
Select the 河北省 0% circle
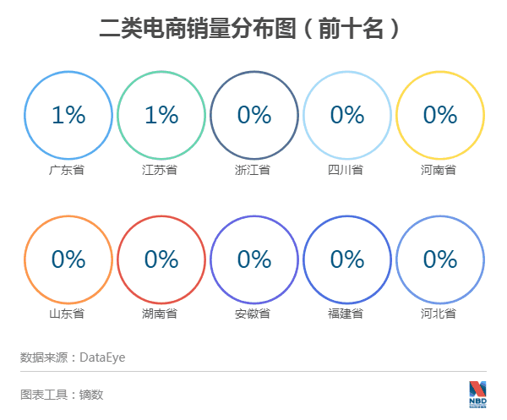pos(440,259)
